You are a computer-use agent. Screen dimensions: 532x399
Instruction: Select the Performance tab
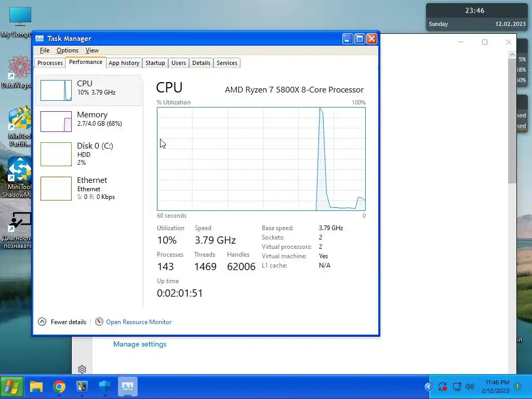point(86,62)
